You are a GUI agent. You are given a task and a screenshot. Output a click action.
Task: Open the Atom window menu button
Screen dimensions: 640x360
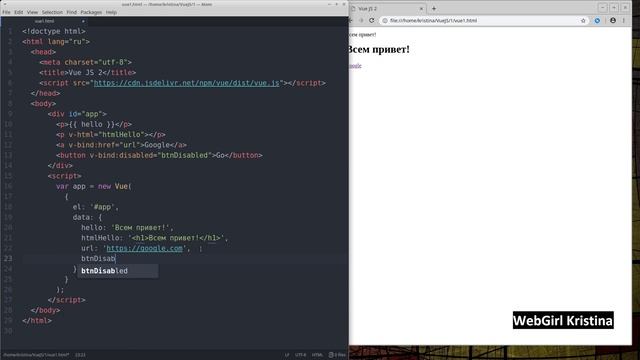[x=4, y=4]
